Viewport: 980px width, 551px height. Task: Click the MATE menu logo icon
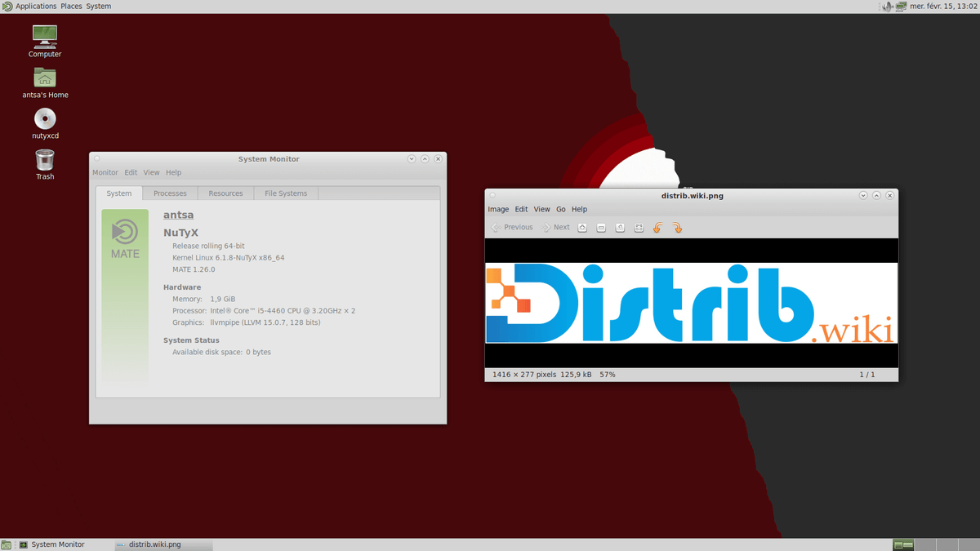tap(7, 7)
